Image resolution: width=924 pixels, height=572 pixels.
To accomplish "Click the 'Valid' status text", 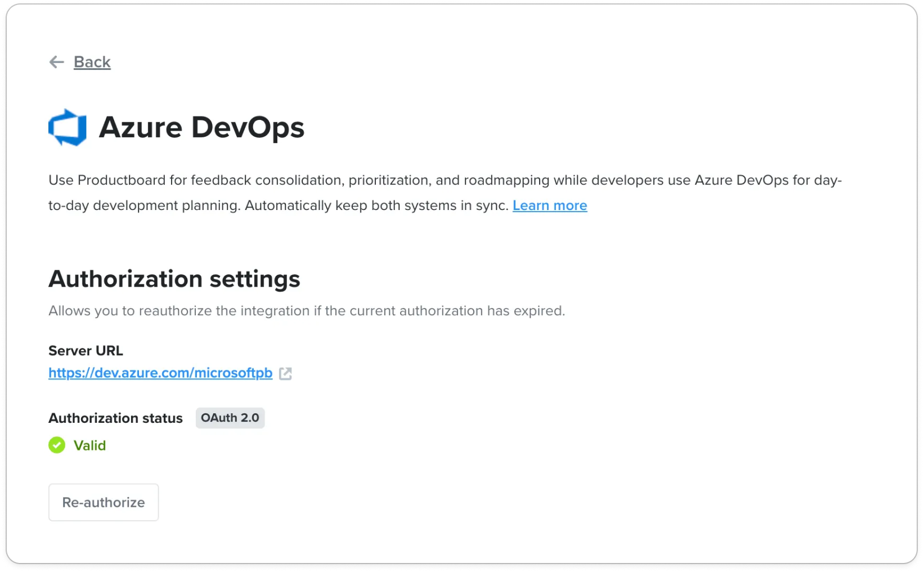I will (x=89, y=445).
